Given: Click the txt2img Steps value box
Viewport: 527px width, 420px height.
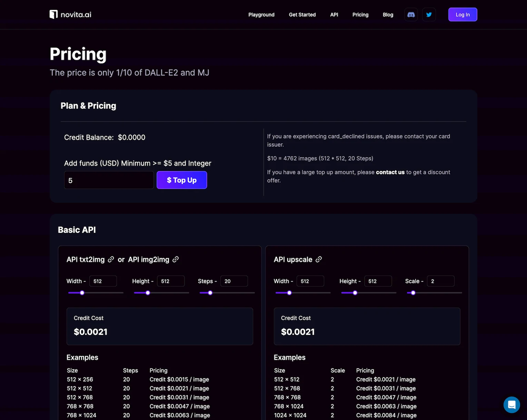Looking at the screenshot, I should tap(234, 281).
